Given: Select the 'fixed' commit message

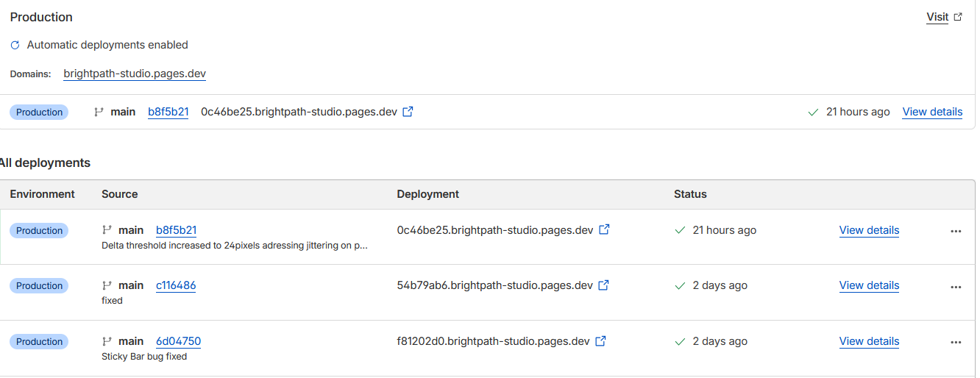Looking at the screenshot, I should pyautogui.click(x=112, y=301).
